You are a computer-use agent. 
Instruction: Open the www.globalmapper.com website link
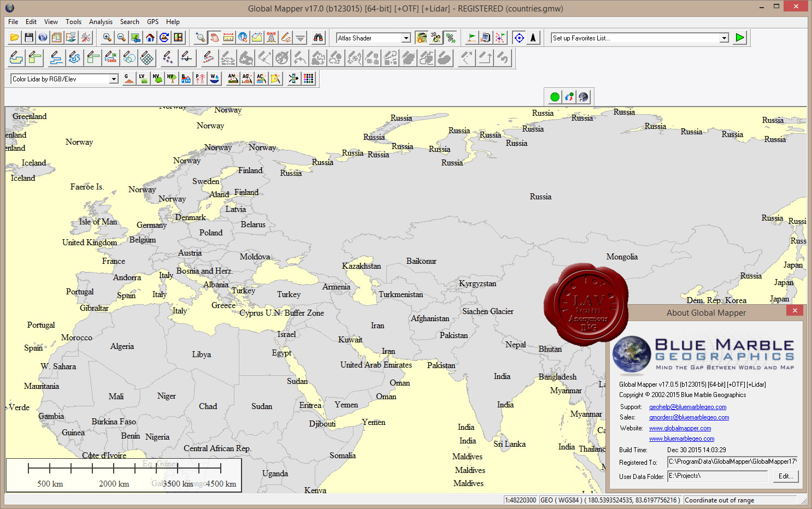[680, 428]
